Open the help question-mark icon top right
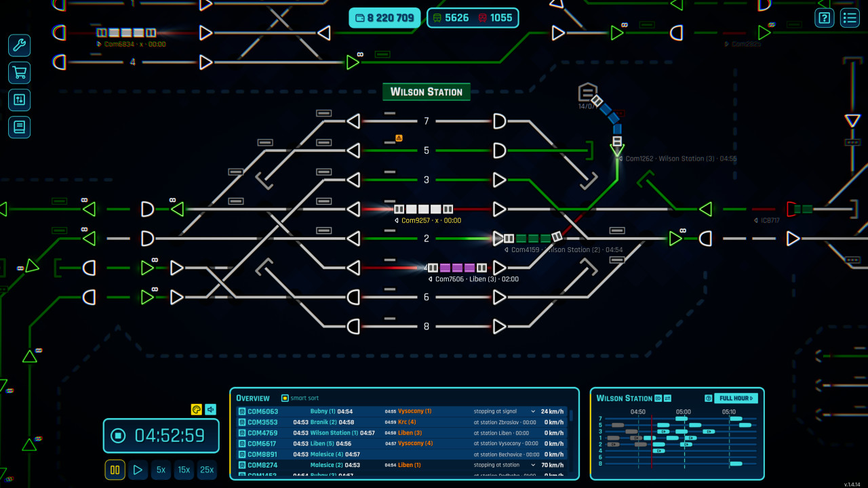This screenshot has height=488, width=868. 824,18
